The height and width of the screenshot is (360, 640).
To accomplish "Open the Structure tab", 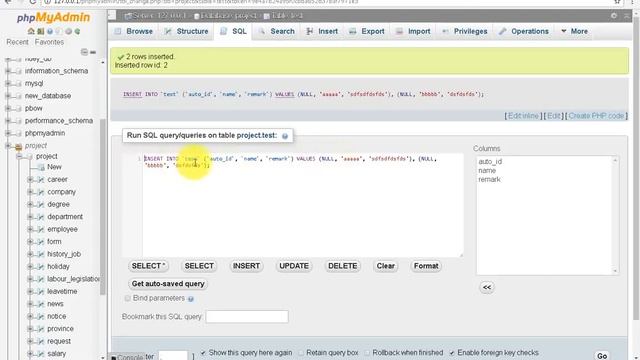I will click(x=186, y=31).
